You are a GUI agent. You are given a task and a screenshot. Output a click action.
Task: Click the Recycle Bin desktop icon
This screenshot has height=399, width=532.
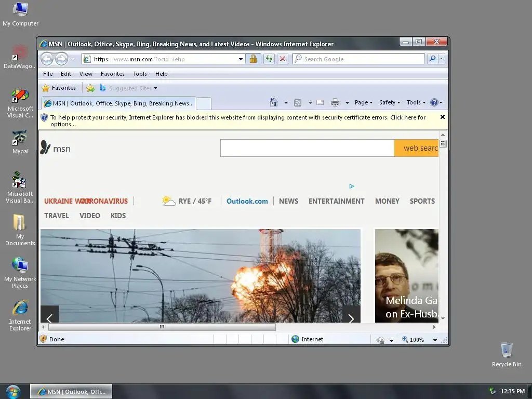pos(507,354)
